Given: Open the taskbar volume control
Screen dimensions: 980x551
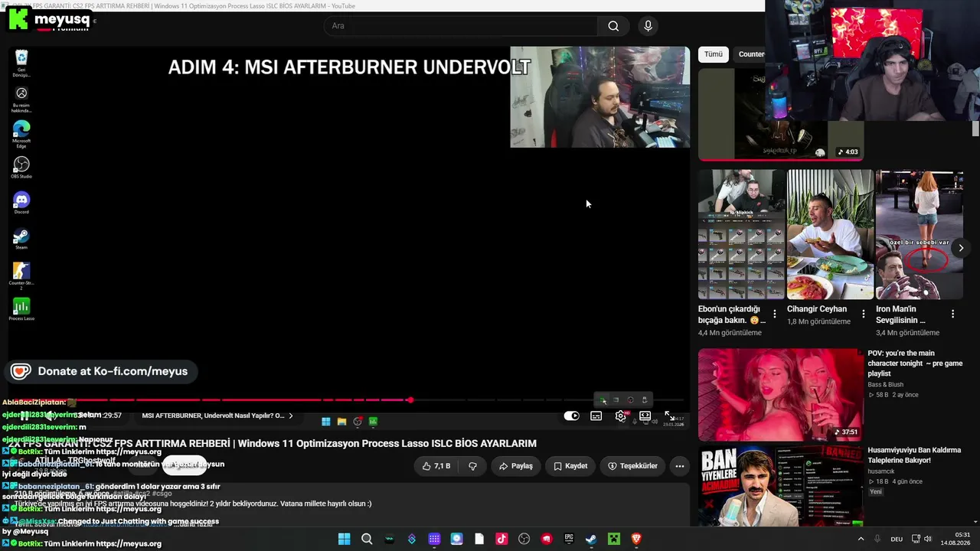Looking at the screenshot, I should [929, 539].
